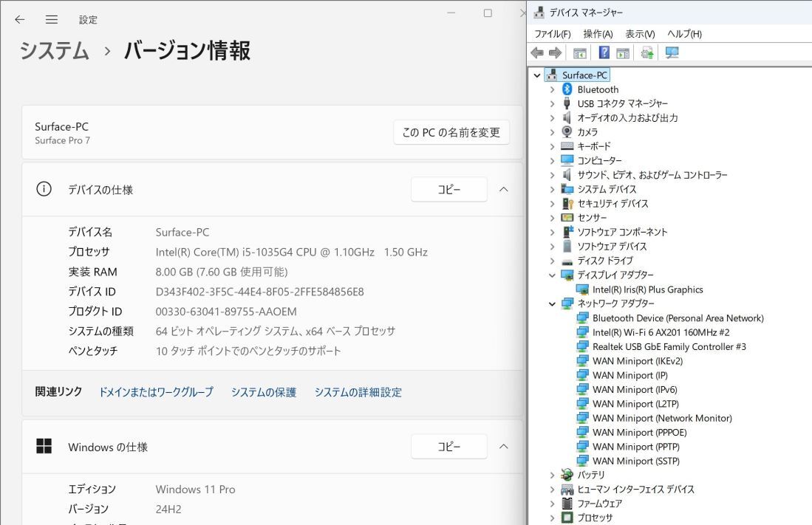Select Human Interface Devices category icon

pyautogui.click(x=567, y=490)
